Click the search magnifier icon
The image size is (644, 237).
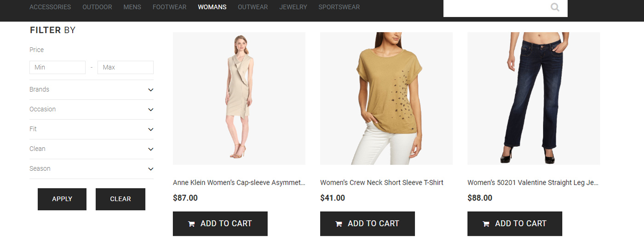point(555,7)
